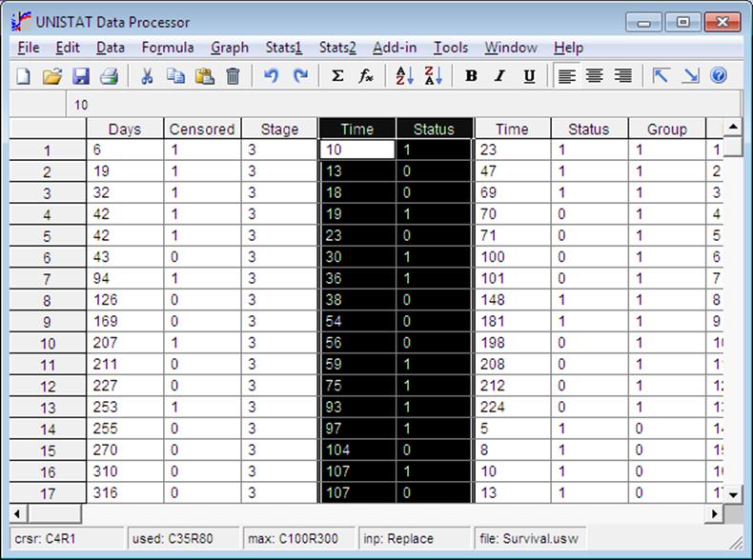Image resolution: width=753 pixels, height=560 pixels.
Task: Click vertical scrollbar down arrow
Action: point(733,494)
